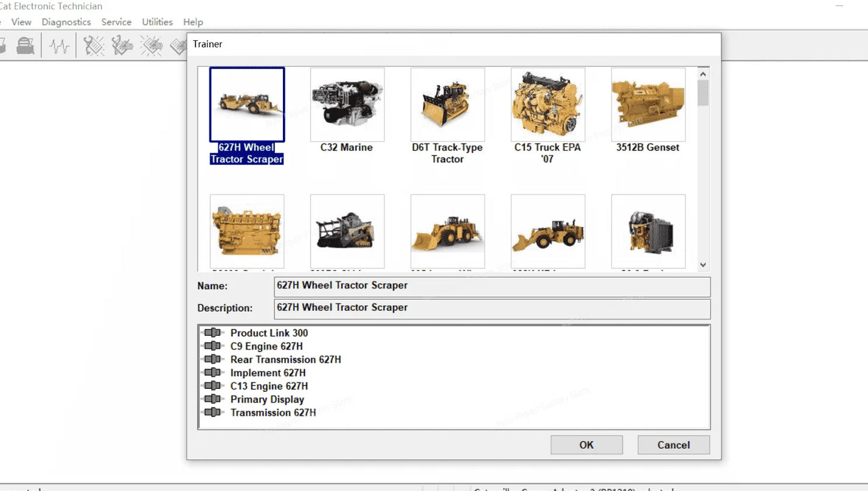Select the Primary Display ECM entry
Image resolution: width=868 pixels, height=491 pixels.
click(x=268, y=399)
